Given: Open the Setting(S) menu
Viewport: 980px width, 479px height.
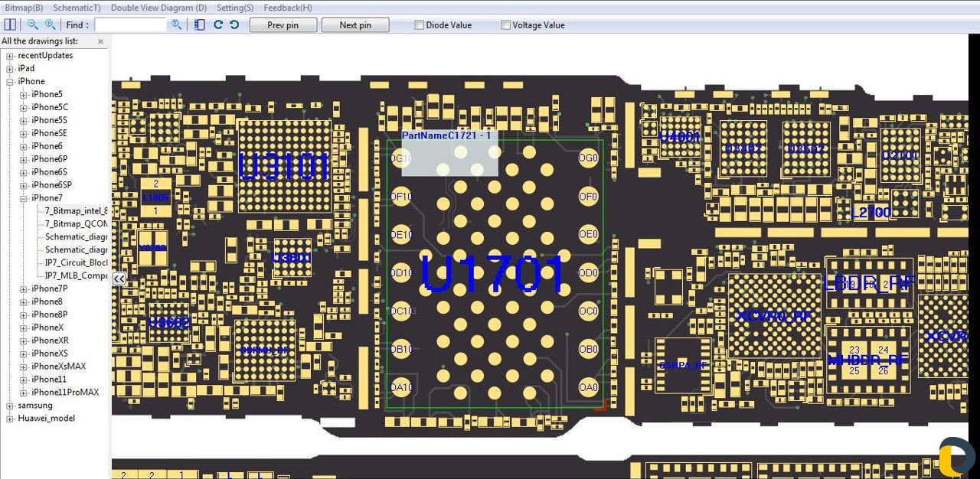Looking at the screenshot, I should (x=235, y=8).
